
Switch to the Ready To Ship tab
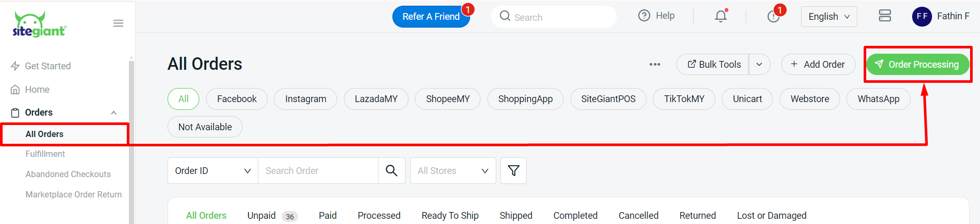[x=450, y=216]
